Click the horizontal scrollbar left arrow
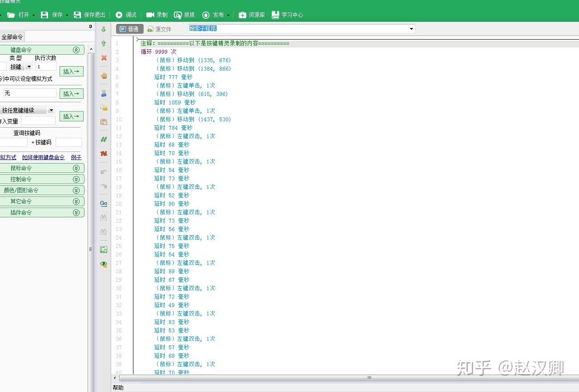The image size is (579, 392). (x=115, y=378)
